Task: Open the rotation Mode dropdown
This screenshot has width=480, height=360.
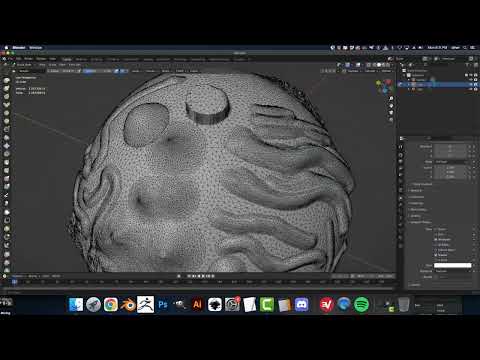Action: coord(452,162)
